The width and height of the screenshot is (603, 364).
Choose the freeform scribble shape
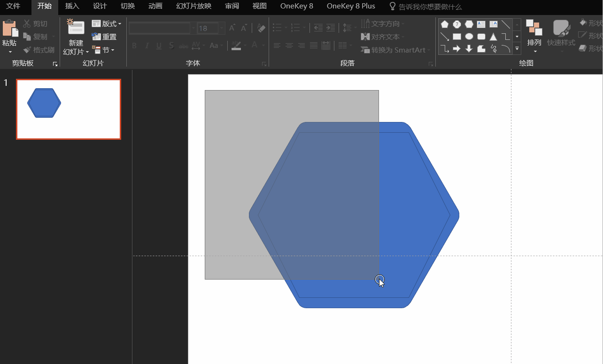[494, 49]
